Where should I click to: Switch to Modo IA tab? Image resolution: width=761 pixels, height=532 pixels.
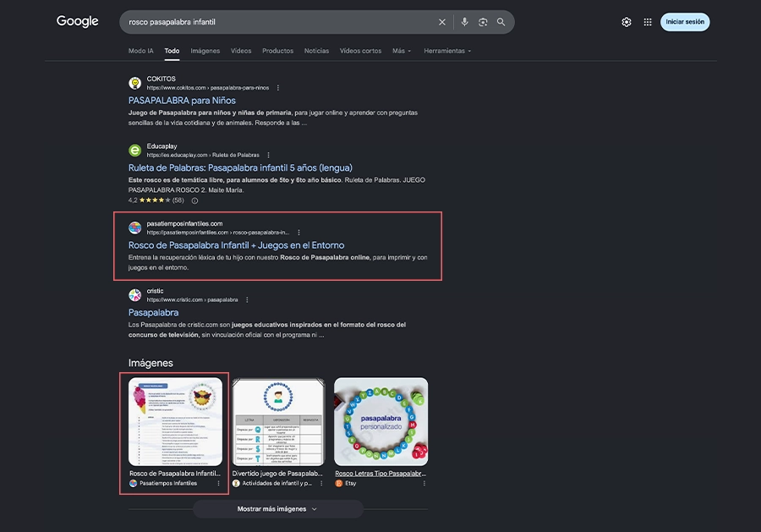click(x=140, y=51)
